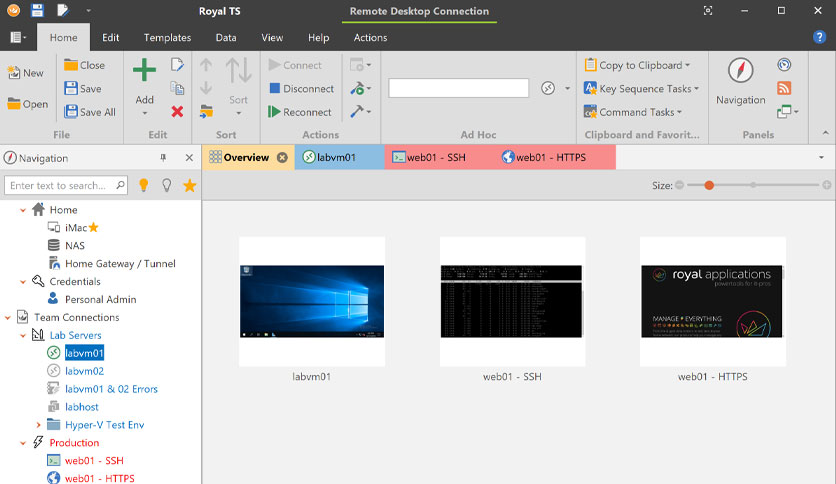The width and height of the screenshot is (836, 484).
Task: Collapse the Home tree folder
Action: (23, 210)
